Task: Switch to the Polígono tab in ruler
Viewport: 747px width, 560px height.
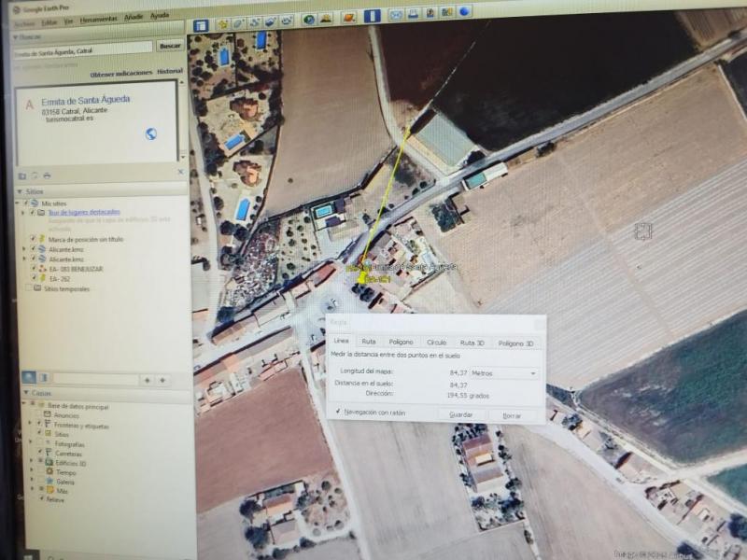Action: (x=401, y=343)
